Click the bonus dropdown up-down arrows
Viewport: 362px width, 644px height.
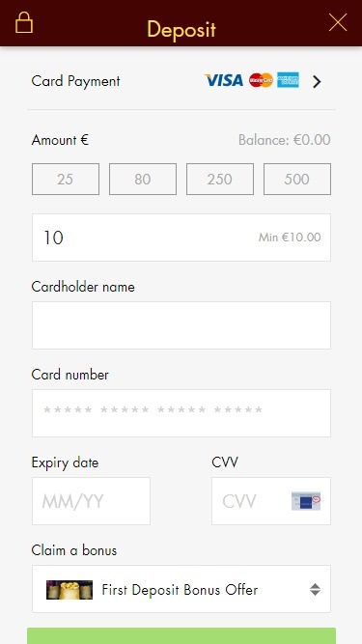click(315, 589)
